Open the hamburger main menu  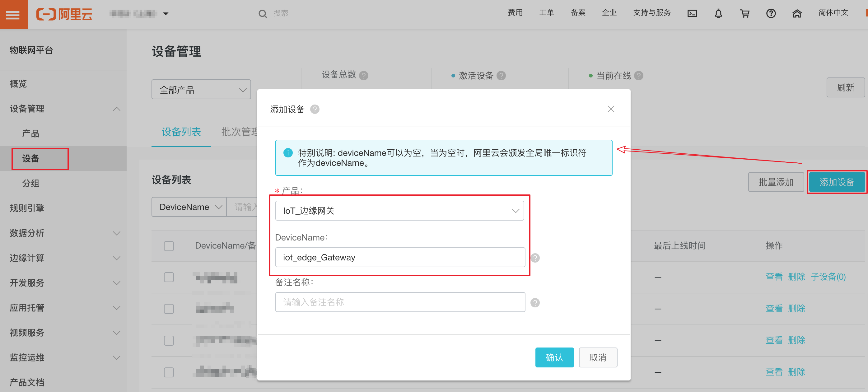pyautogui.click(x=13, y=14)
